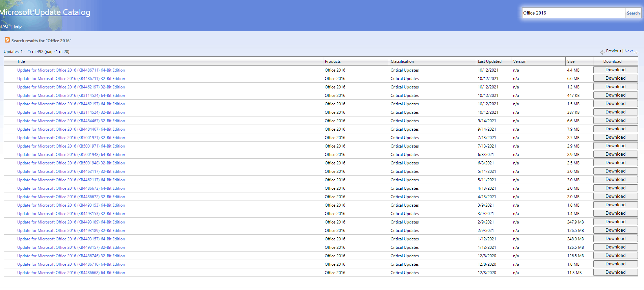This screenshot has height=290, width=644.
Task: Open the FAQ link
Action: tap(4, 26)
